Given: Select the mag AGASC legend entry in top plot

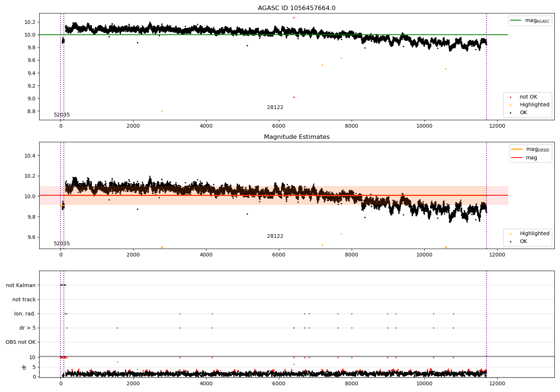Looking at the screenshot, I should [530, 21].
